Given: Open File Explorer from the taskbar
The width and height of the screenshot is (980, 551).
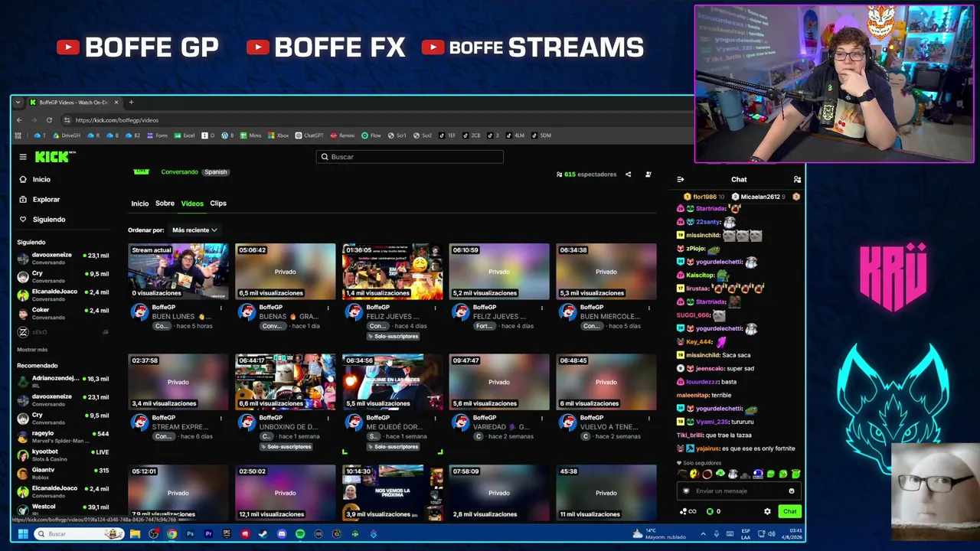Looking at the screenshot, I should tap(135, 533).
